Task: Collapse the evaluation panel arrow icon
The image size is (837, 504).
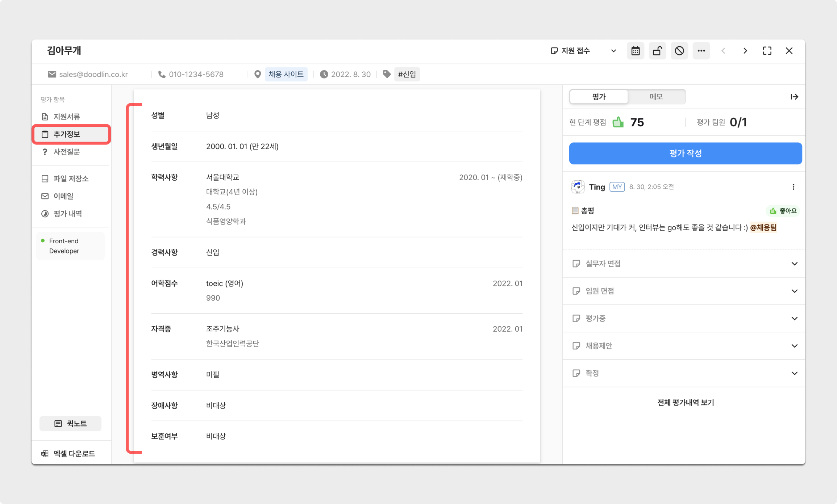Action: pyautogui.click(x=794, y=97)
